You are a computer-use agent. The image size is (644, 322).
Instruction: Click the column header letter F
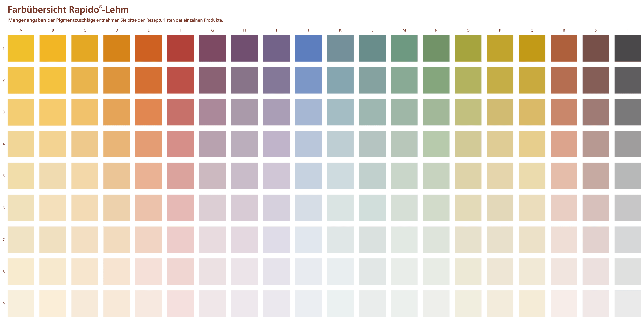pos(180,30)
